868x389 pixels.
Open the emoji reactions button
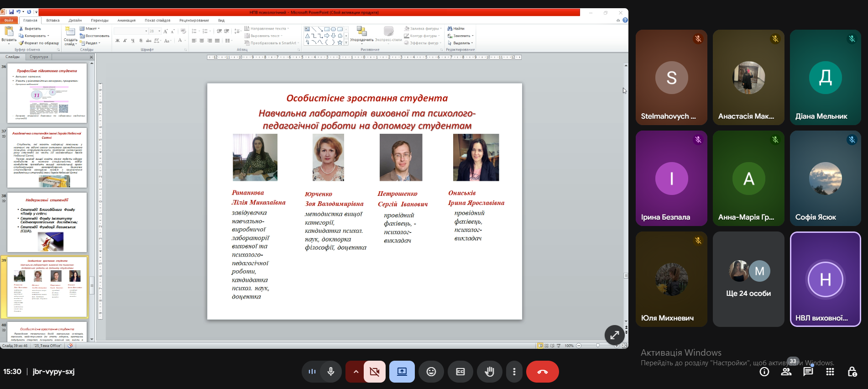click(431, 372)
